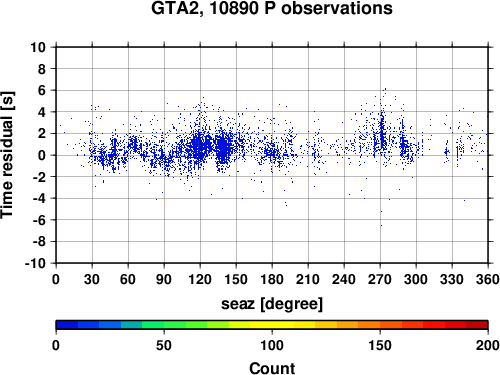
Task: Select the y-axis tick label '10'
Action: pyautogui.click(x=38, y=47)
